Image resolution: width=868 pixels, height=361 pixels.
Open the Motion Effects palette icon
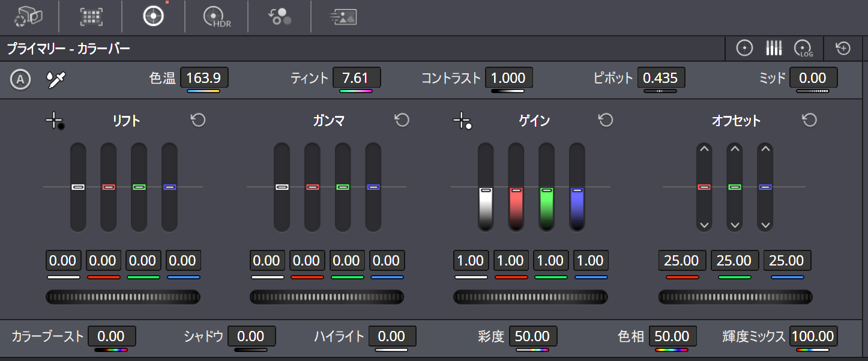343,17
